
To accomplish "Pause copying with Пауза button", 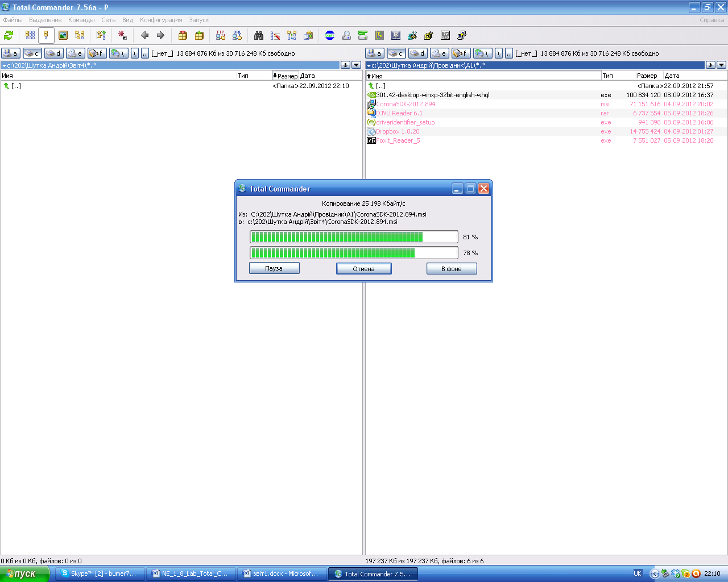I will coord(274,268).
